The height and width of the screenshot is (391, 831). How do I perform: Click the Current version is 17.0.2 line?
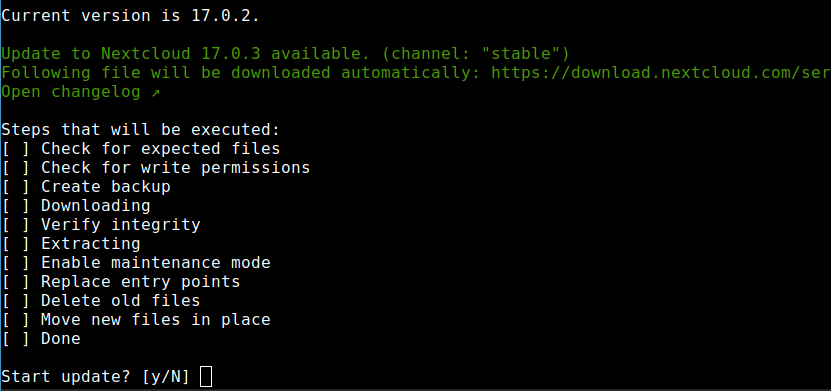pyautogui.click(x=130, y=15)
